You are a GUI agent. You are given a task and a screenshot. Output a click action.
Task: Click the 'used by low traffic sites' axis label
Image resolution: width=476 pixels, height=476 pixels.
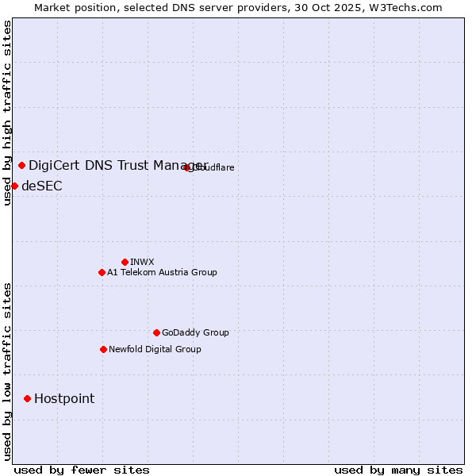click(7, 371)
